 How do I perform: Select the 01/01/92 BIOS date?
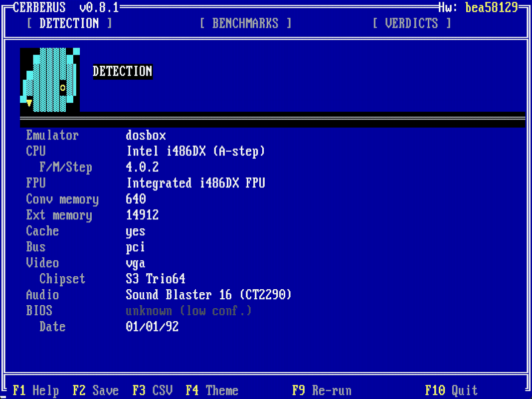coord(152,326)
